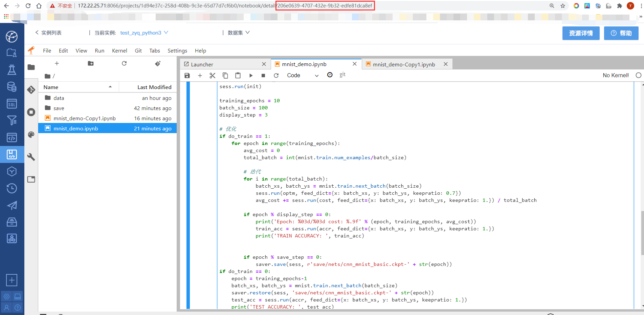Open the Edit menu

point(63,50)
